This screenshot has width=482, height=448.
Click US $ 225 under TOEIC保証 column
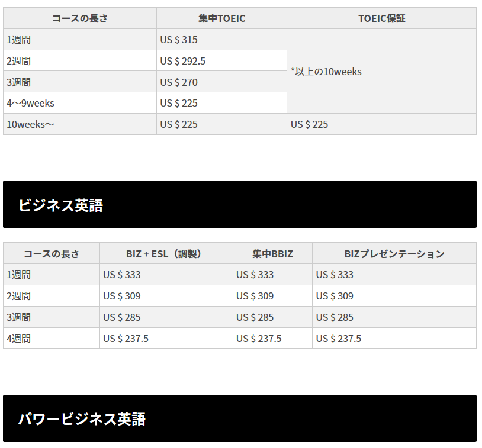(x=309, y=124)
